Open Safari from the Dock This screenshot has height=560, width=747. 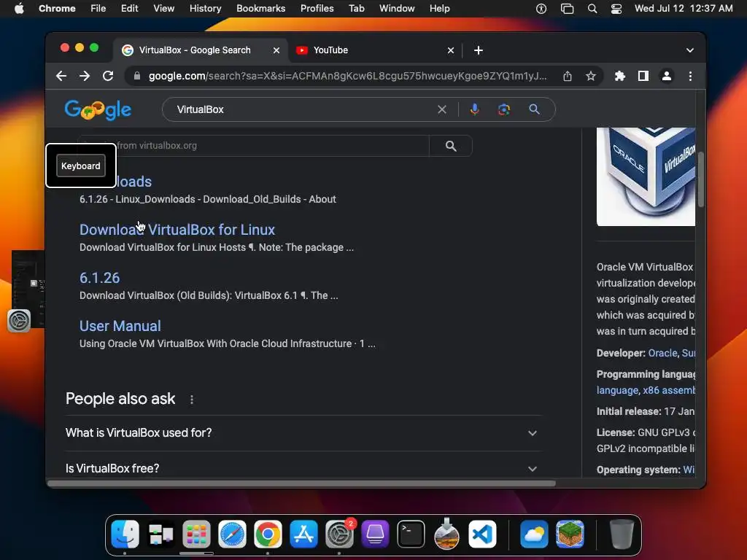(x=232, y=534)
